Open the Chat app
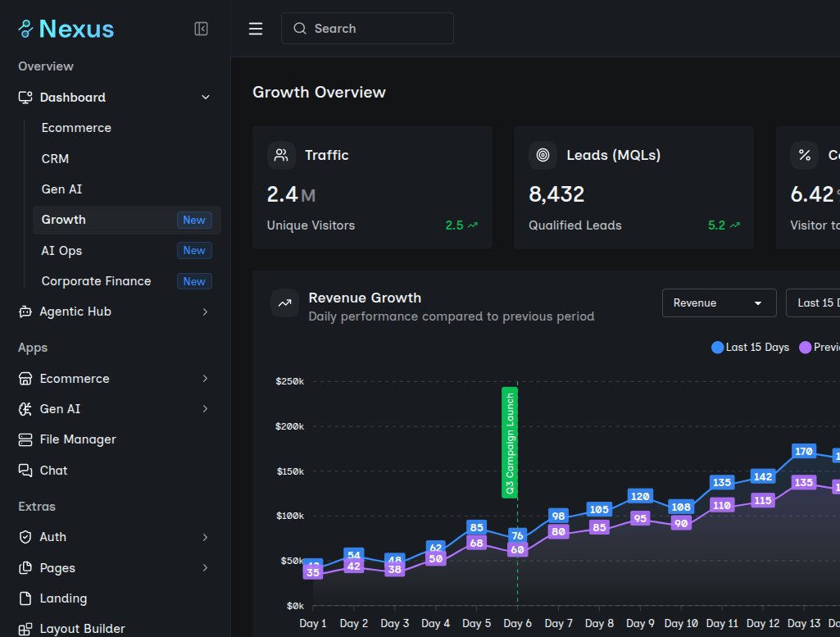The image size is (840, 637). 116,471
